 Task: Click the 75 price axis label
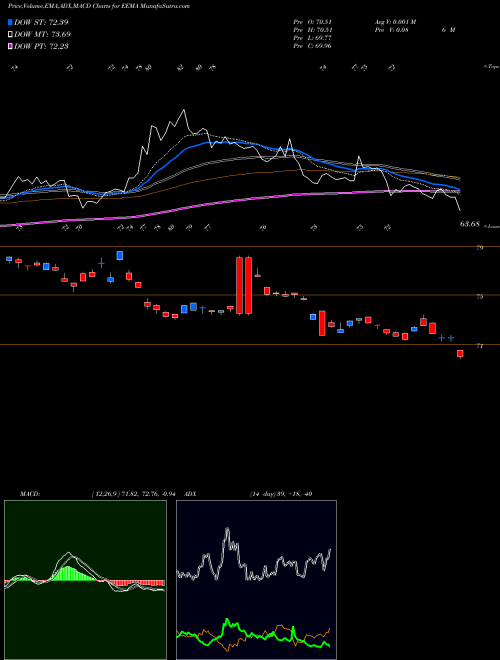479,297
